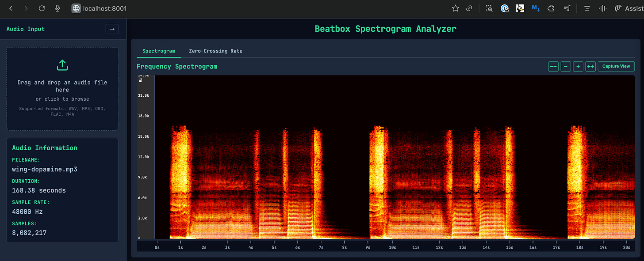This screenshot has width=644, height=261.
Task: Switch to the Zero-Crossing Rate tab
Action: pos(215,51)
